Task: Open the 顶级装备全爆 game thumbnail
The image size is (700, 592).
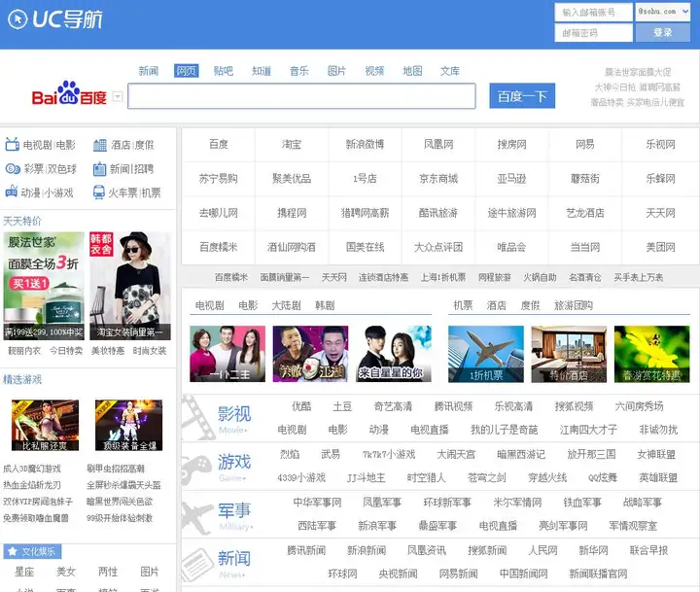Action: (x=128, y=425)
